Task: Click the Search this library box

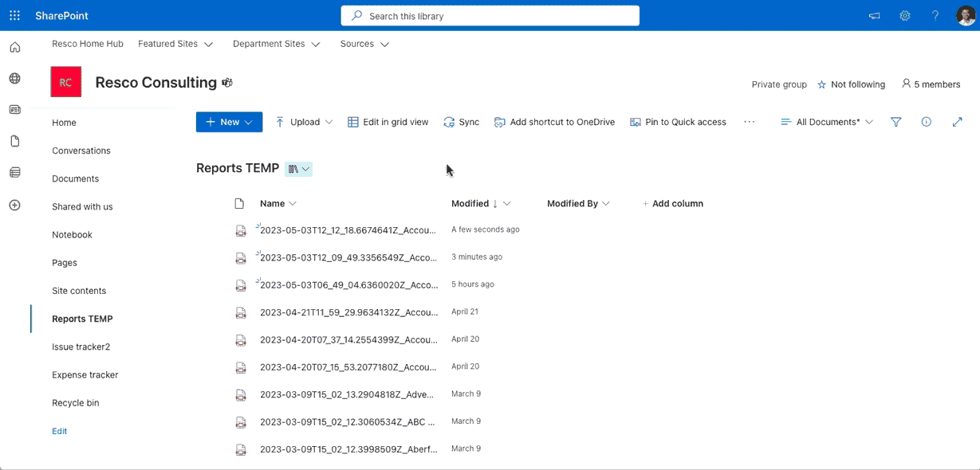Action: (x=490, y=16)
